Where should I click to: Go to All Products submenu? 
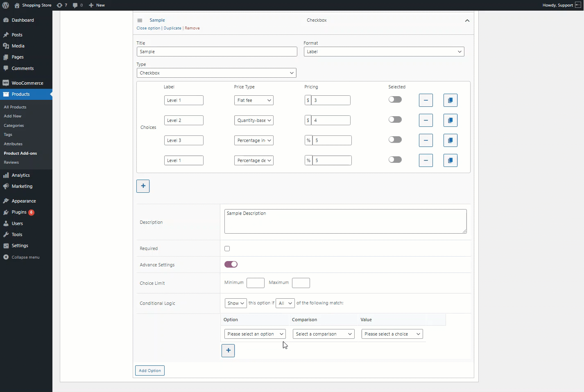15,107
